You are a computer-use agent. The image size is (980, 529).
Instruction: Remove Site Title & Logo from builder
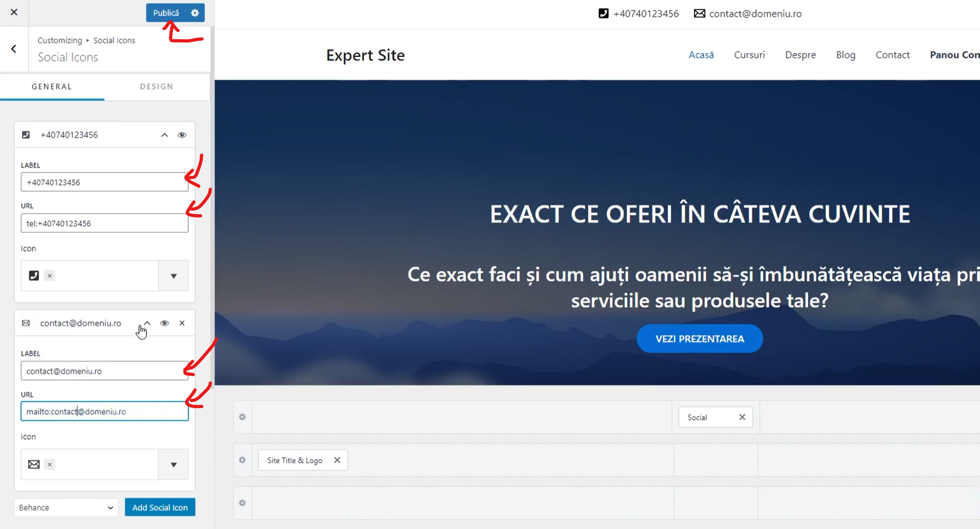(x=337, y=460)
